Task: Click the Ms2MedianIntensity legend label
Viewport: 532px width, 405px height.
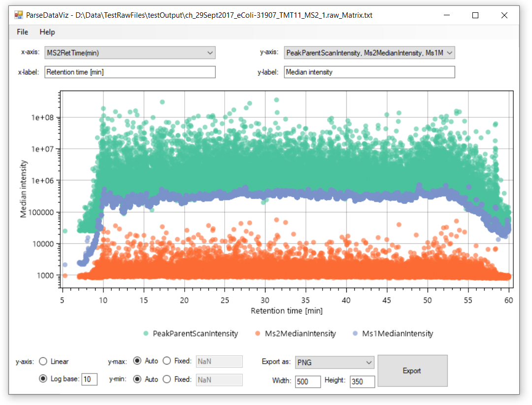Action: click(300, 334)
